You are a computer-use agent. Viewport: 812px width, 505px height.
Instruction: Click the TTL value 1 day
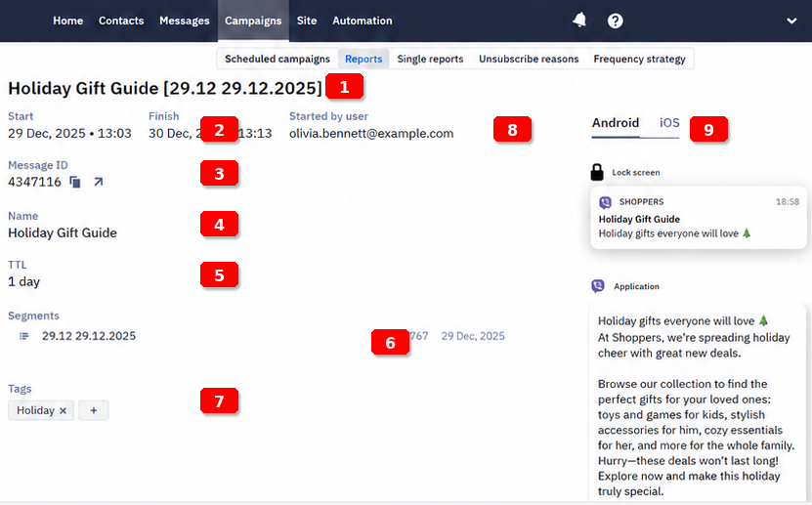[23, 282]
